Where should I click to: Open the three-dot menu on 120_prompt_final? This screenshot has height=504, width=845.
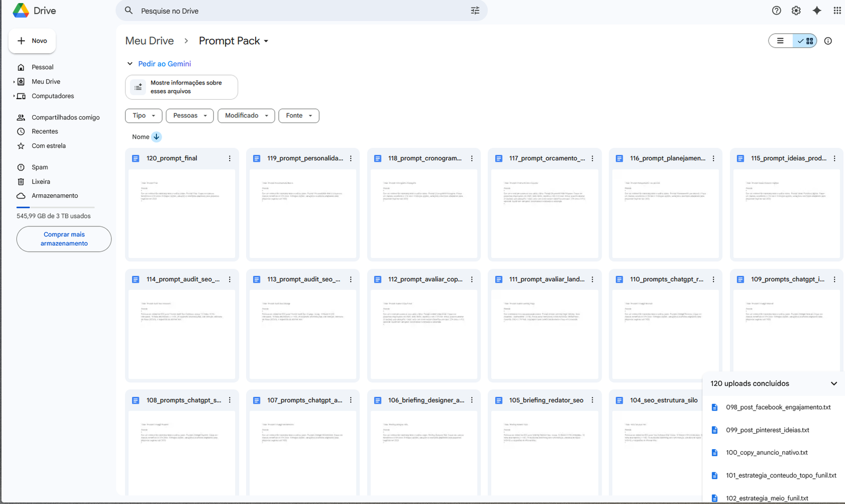(229, 158)
